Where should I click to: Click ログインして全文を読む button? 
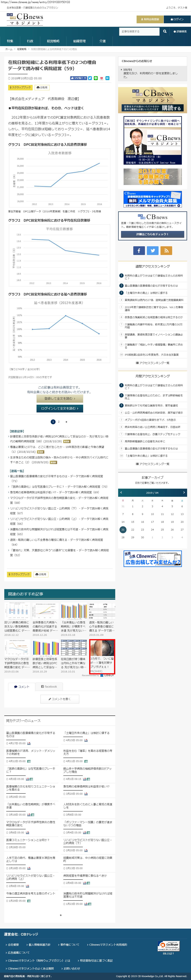point(59,408)
